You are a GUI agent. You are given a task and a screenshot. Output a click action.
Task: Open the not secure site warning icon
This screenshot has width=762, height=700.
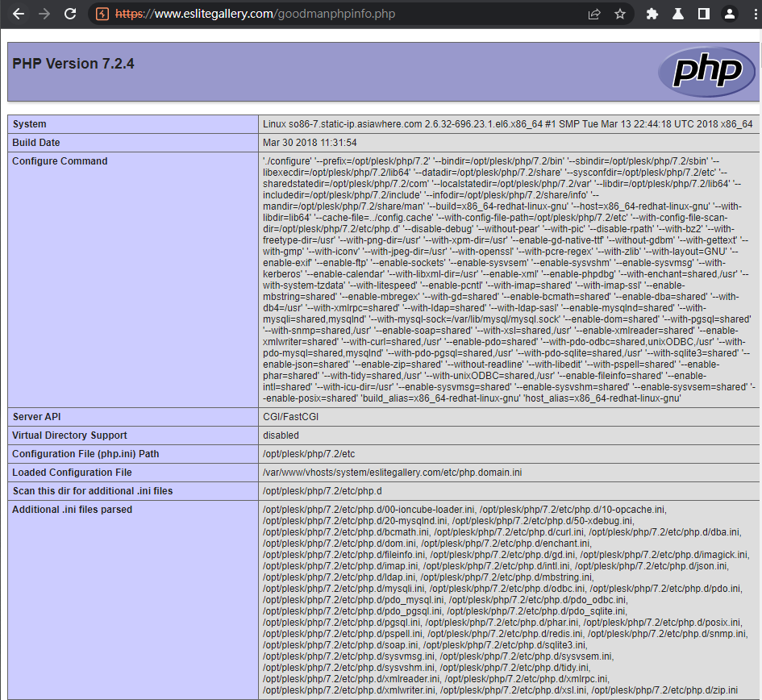pyautogui.click(x=102, y=14)
